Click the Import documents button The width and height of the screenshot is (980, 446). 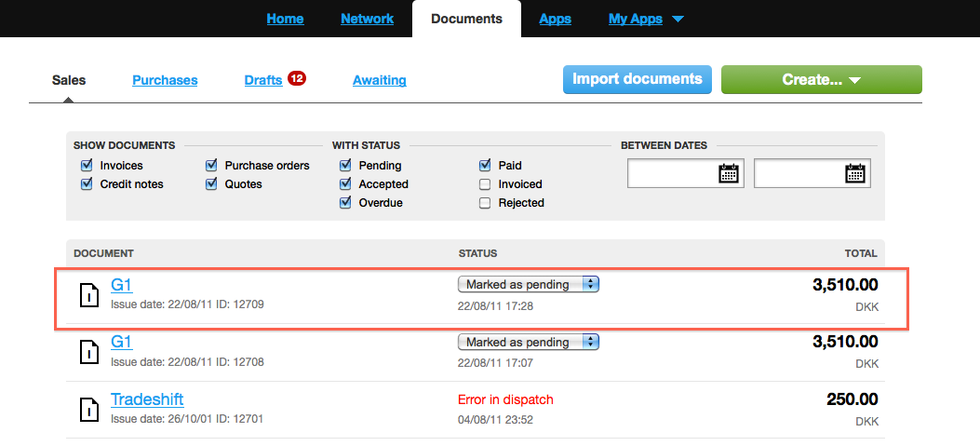point(637,79)
